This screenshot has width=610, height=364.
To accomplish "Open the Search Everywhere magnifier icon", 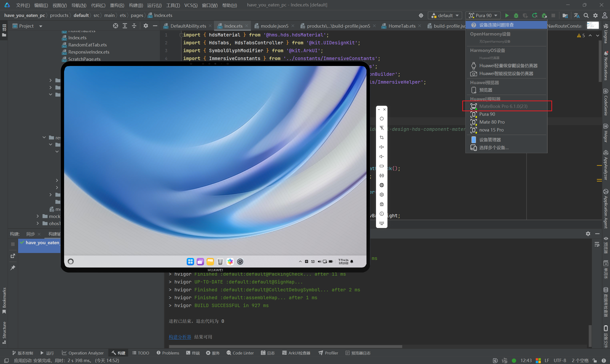I will point(586,15).
